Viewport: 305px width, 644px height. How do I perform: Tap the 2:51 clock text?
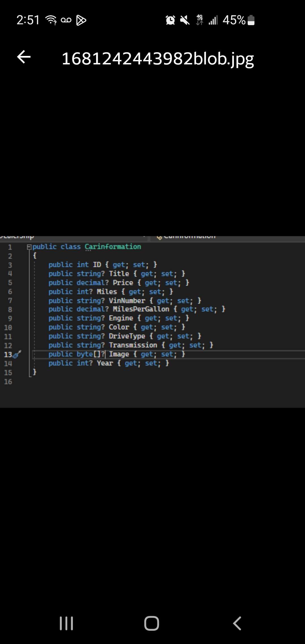(x=28, y=20)
